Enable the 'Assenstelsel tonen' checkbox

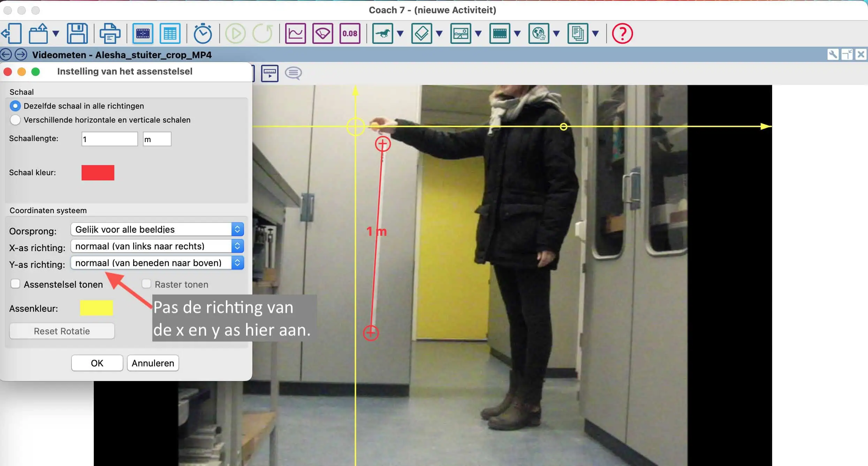(x=15, y=284)
